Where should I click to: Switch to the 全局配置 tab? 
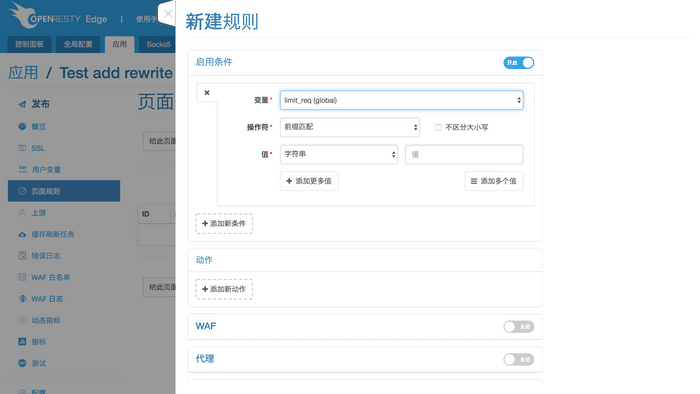pyautogui.click(x=78, y=44)
